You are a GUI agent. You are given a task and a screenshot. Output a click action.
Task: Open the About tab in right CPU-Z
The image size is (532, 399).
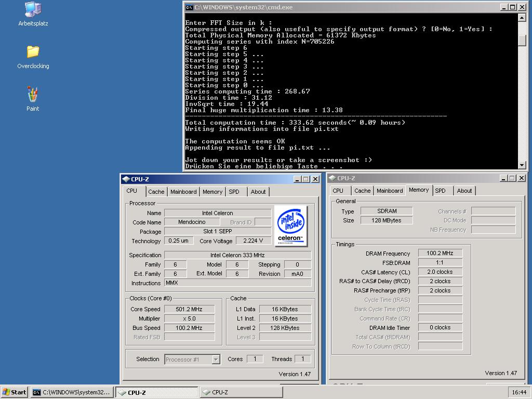(x=464, y=191)
